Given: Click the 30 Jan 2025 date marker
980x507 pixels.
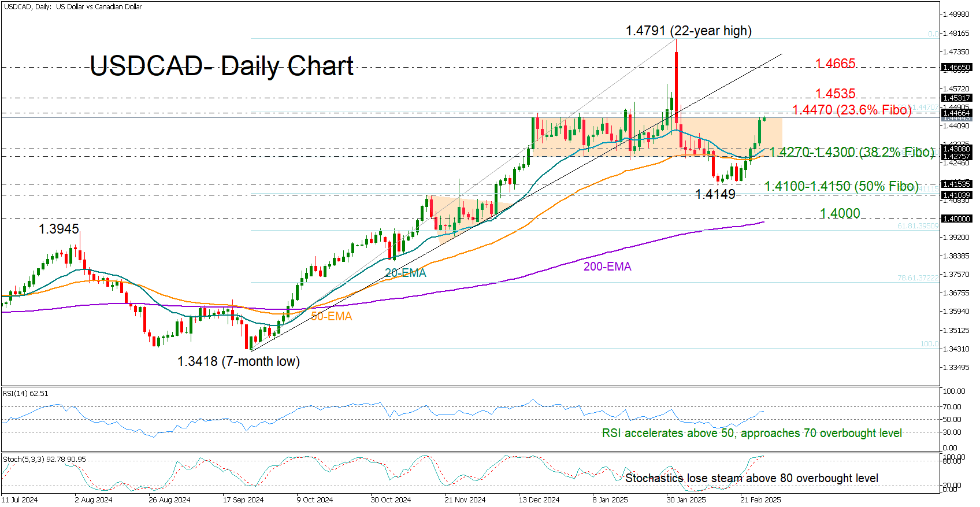Looking at the screenshot, I should pos(686,500).
